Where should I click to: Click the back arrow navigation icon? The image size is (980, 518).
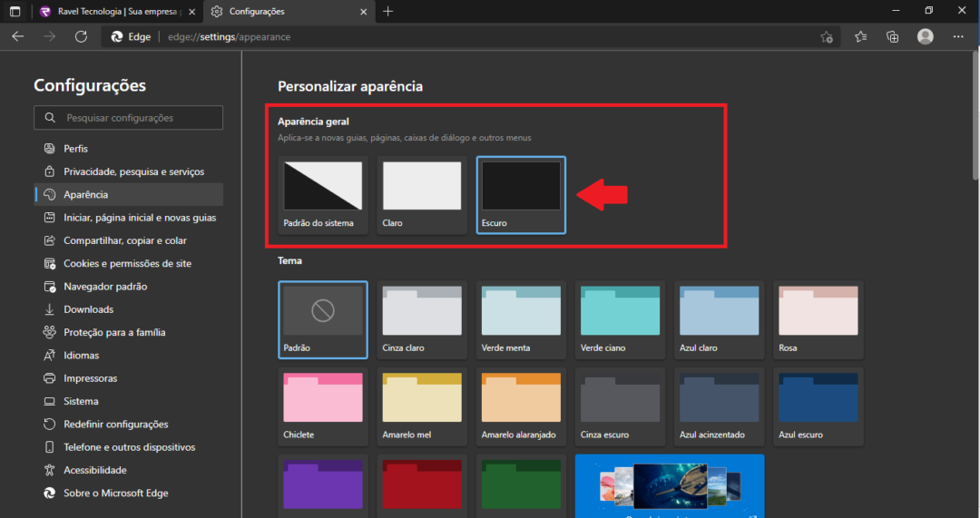pos(18,37)
